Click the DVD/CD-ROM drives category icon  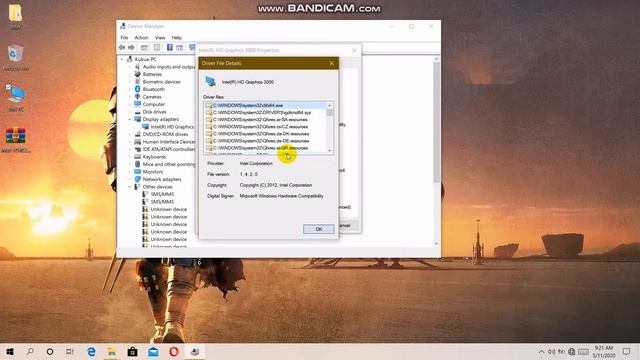(138, 134)
